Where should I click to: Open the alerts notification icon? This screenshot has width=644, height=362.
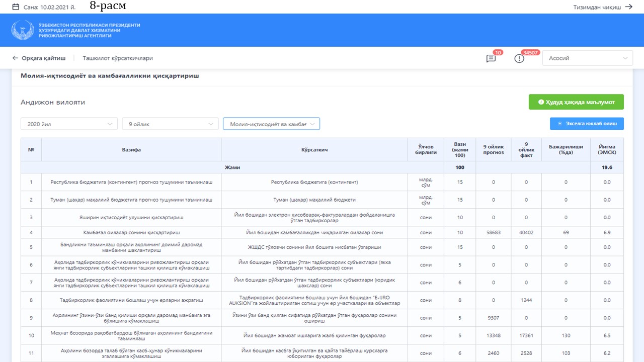519,58
